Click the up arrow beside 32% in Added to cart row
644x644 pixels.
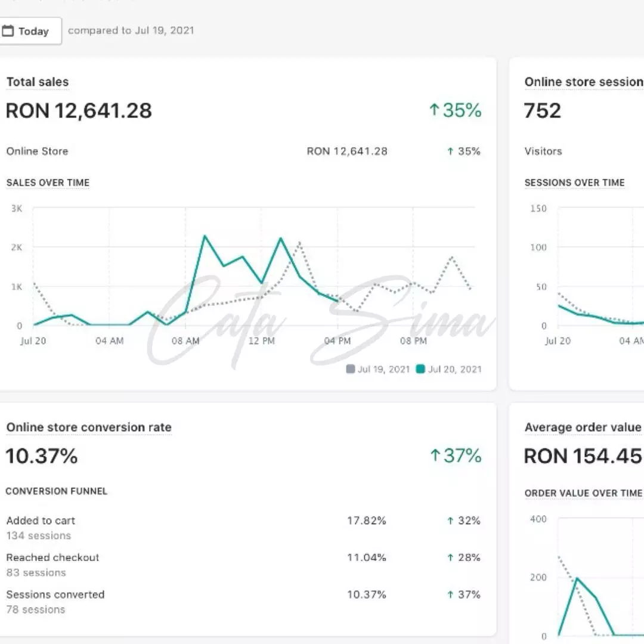pos(450,521)
